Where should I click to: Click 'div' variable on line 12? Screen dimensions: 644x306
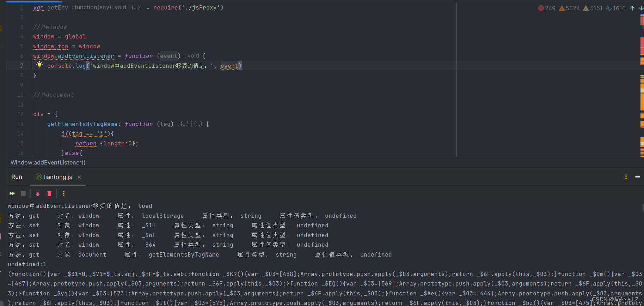tap(38, 114)
